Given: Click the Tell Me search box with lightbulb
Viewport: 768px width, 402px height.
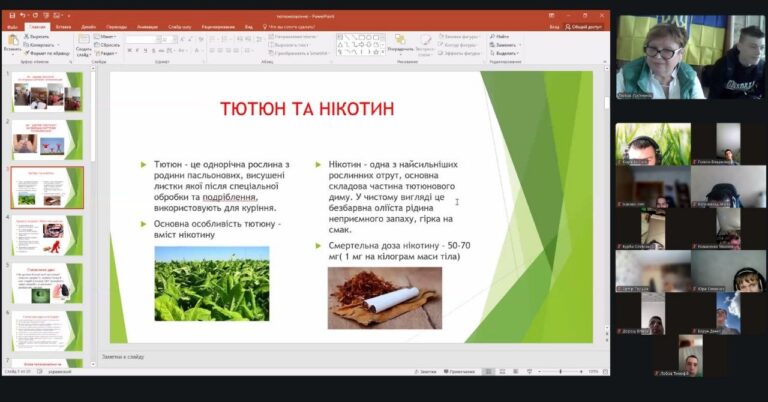Looking at the screenshot, I should click(289, 27).
